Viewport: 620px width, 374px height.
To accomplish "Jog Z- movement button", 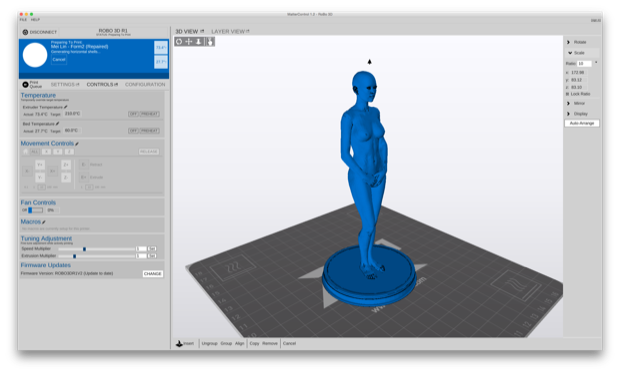I will [66, 178].
